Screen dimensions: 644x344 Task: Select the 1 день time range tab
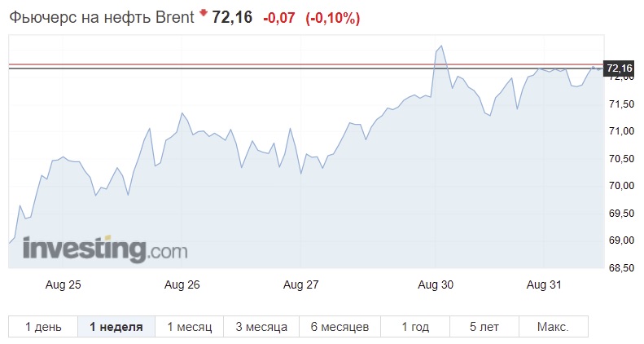(x=43, y=327)
